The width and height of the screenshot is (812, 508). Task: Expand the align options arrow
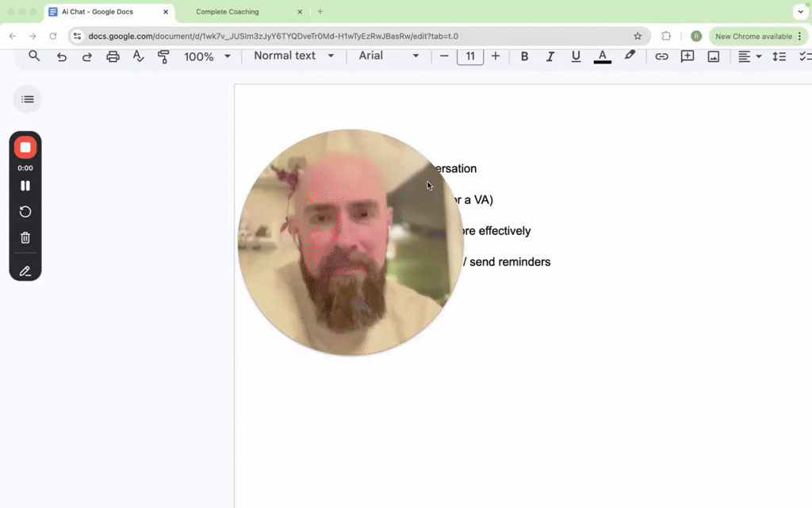pyautogui.click(x=759, y=56)
